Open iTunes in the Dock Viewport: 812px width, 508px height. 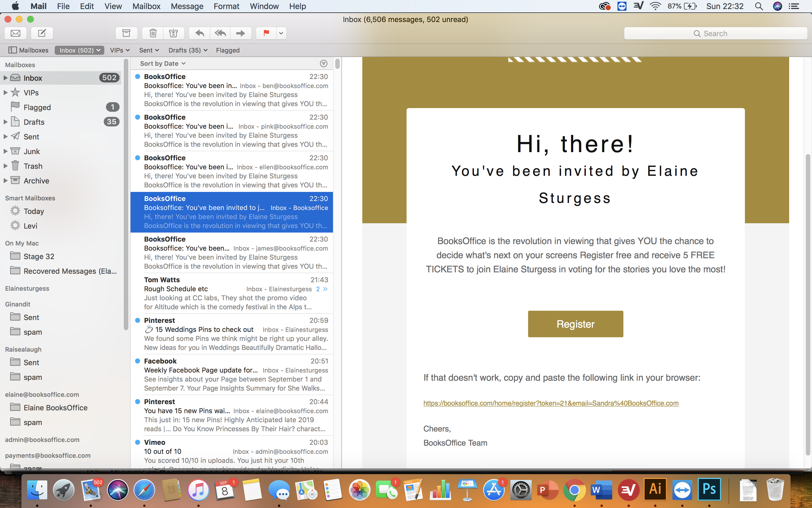pyautogui.click(x=198, y=490)
